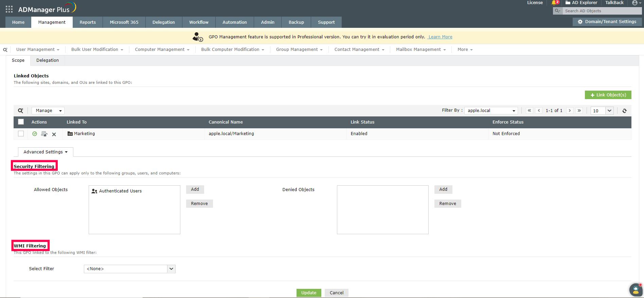
Task: Open the TalkBack link
Action: pyautogui.click(x=614, y=3)
